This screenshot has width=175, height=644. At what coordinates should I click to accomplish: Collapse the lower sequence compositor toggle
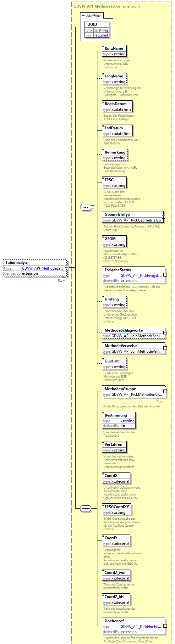click(92, 508)
